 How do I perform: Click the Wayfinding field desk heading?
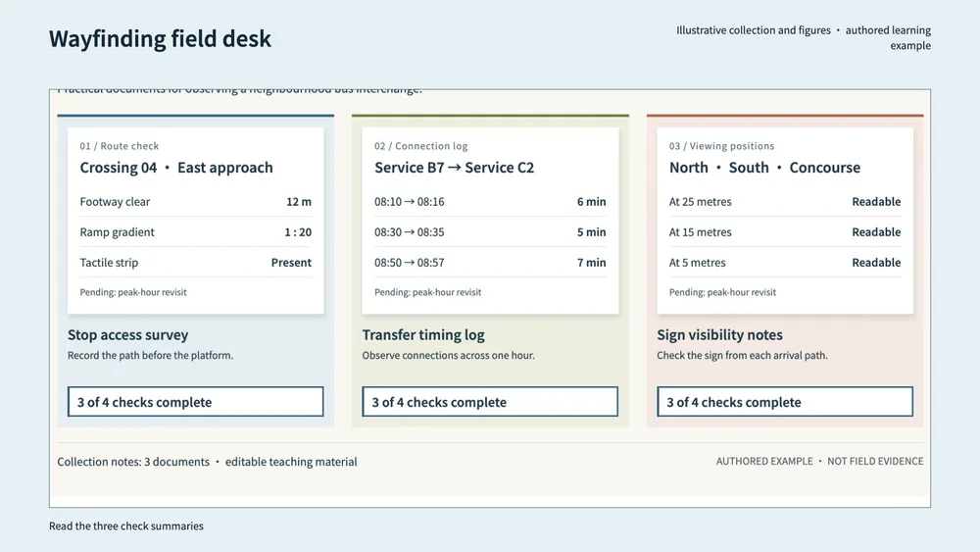coord(160,39)
